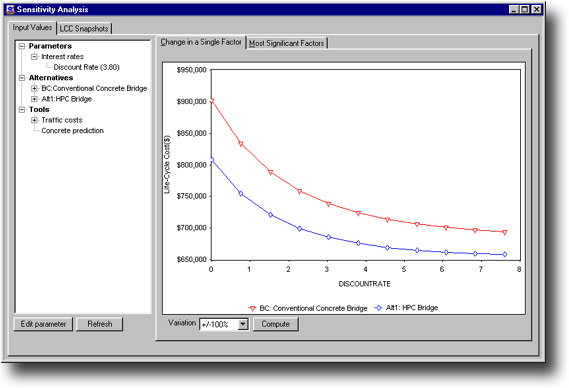Minimize the Sensitivity Analysis window
The height and width of the screenshot is (388, 569).
[x=513, y=9]
